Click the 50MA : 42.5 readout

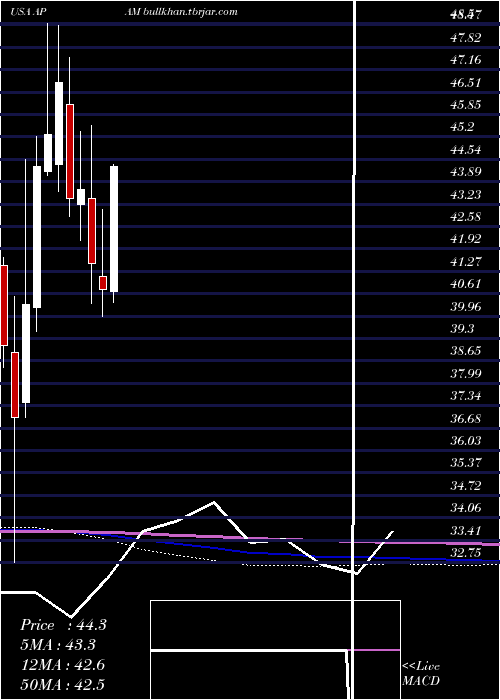point(63,684)
